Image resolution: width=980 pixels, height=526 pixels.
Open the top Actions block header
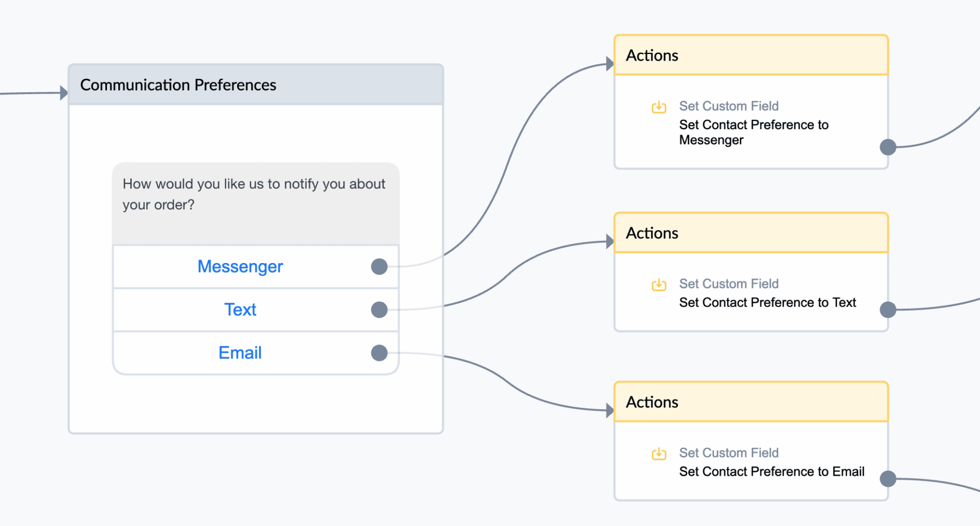751,55
